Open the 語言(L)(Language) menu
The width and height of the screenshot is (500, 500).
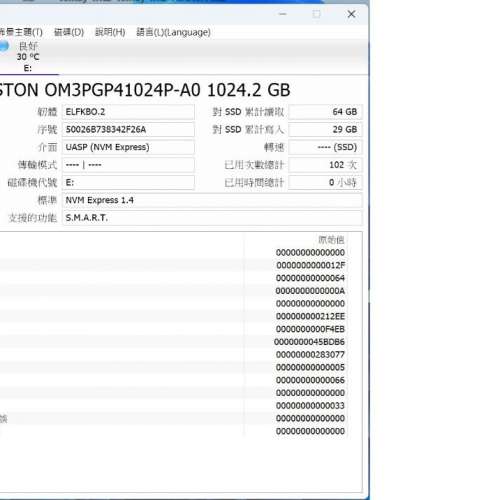coord(173,32)
